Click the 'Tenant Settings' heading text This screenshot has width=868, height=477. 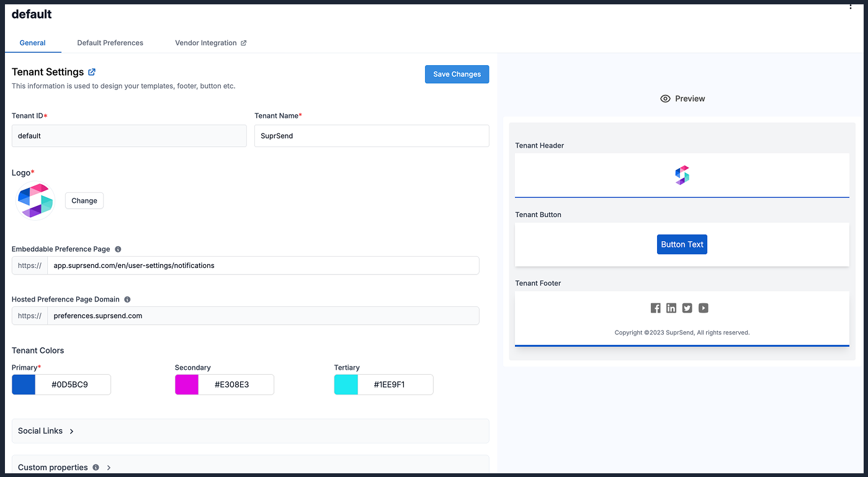48,72
